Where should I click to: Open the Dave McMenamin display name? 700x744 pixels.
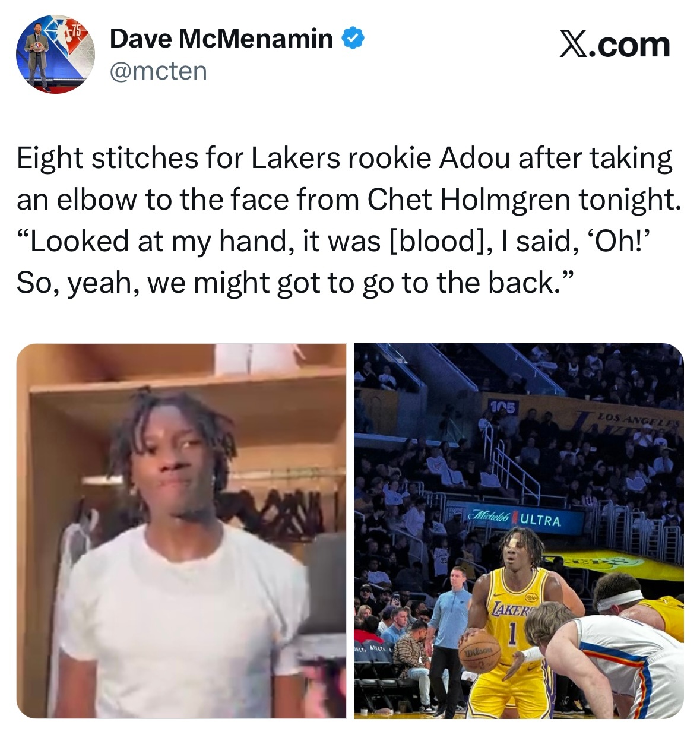point(221,39)
